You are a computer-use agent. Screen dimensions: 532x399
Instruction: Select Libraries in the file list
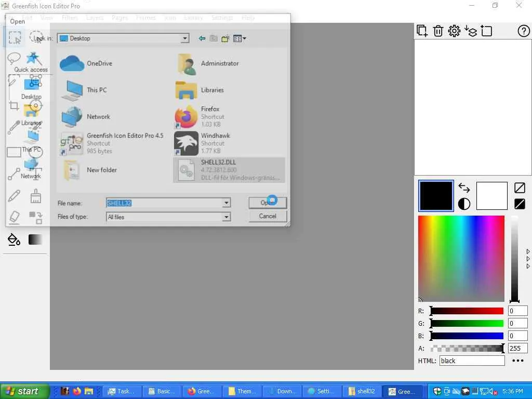[x=199, y=90]
